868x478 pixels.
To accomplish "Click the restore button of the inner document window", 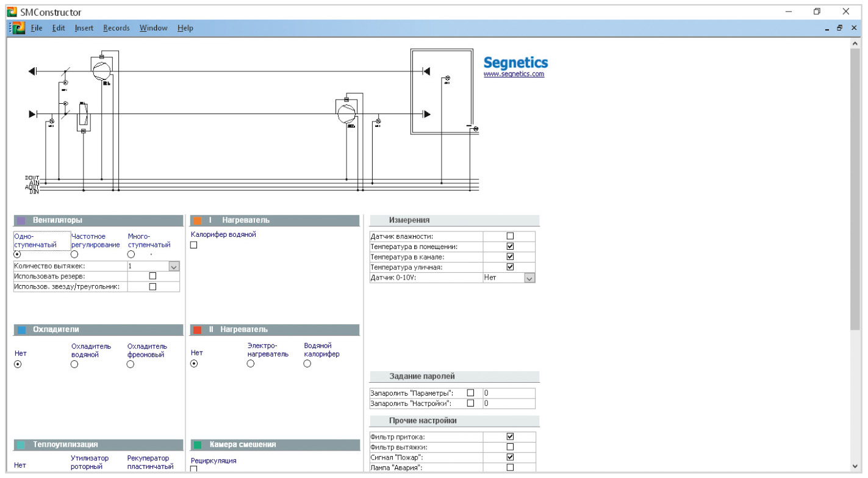I will pos(840,28).
